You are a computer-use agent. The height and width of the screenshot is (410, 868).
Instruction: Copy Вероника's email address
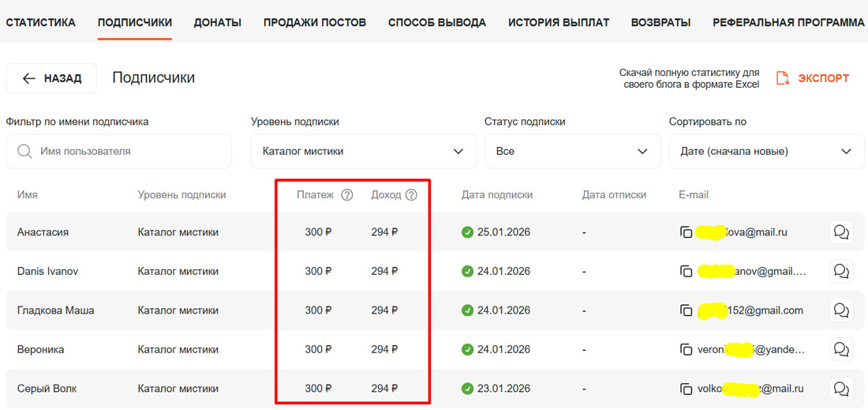(x=686, y=349)
